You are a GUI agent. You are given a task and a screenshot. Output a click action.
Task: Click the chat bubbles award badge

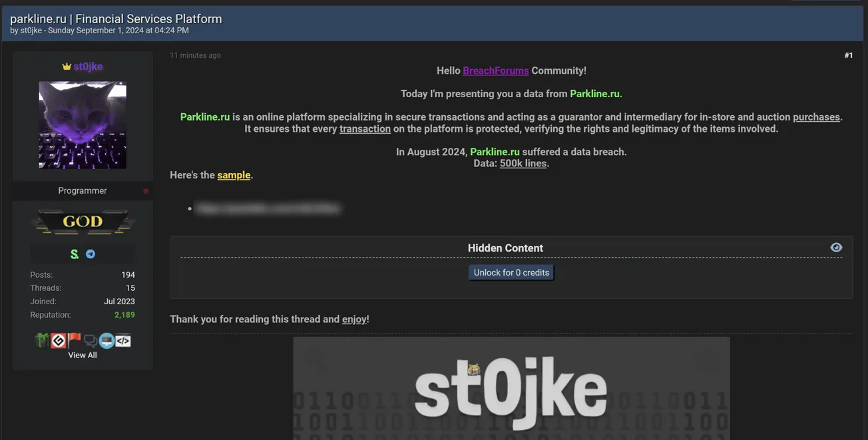tap(90, 341)
